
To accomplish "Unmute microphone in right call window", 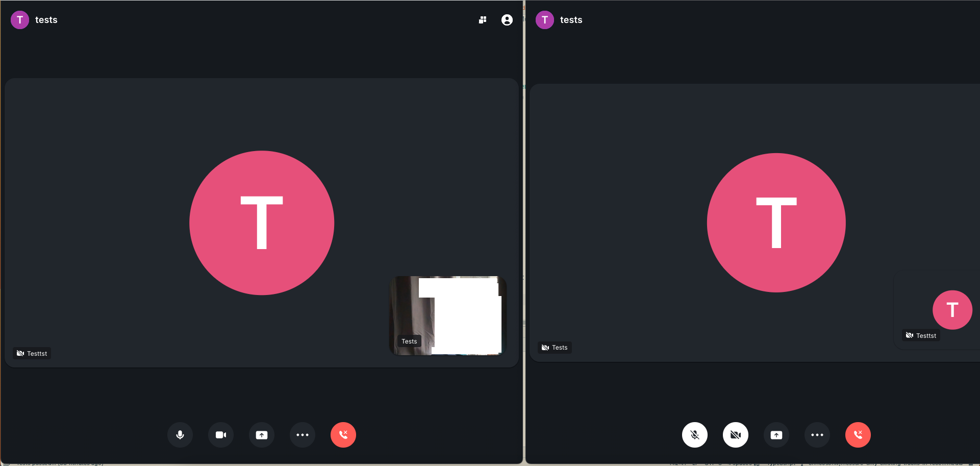I will click(695, 435).
